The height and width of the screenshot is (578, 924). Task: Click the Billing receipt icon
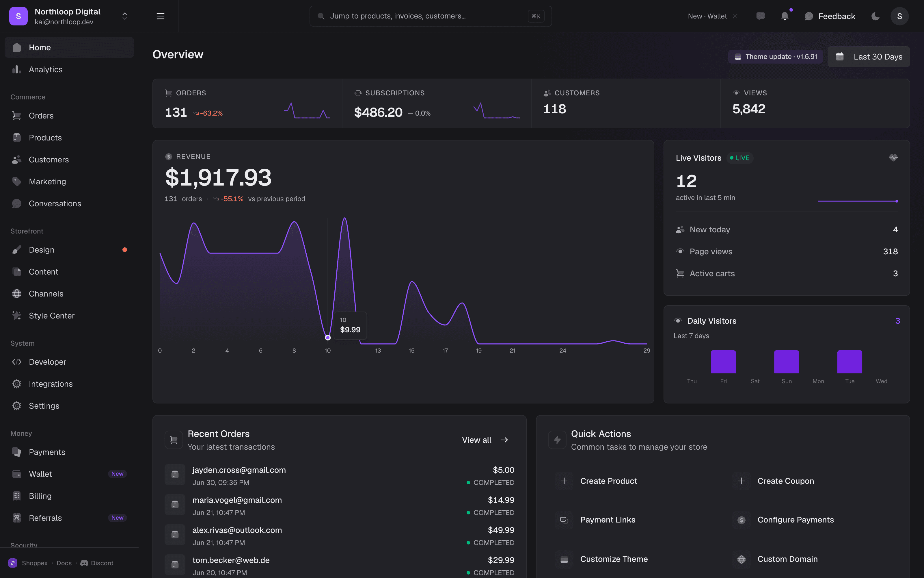(16, 496)
